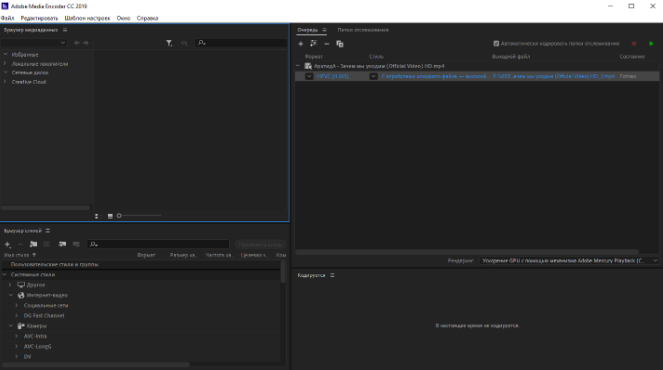Create new preset with plus icon
Screen dimensions: 663x370
click(x=7, y=244)
